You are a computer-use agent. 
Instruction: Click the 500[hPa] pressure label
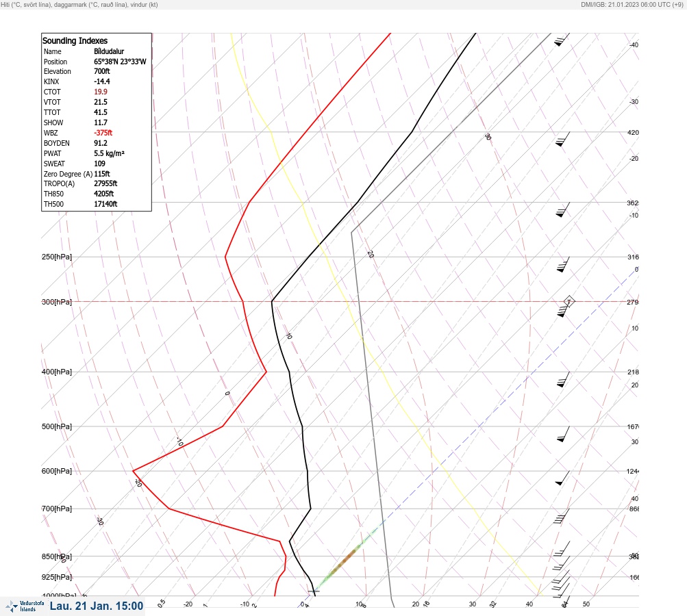(57, 426)
